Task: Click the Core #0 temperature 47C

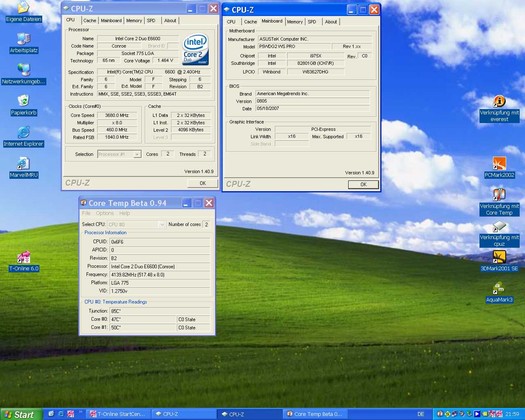Action: pyautogui.click(x=143, y=319)
